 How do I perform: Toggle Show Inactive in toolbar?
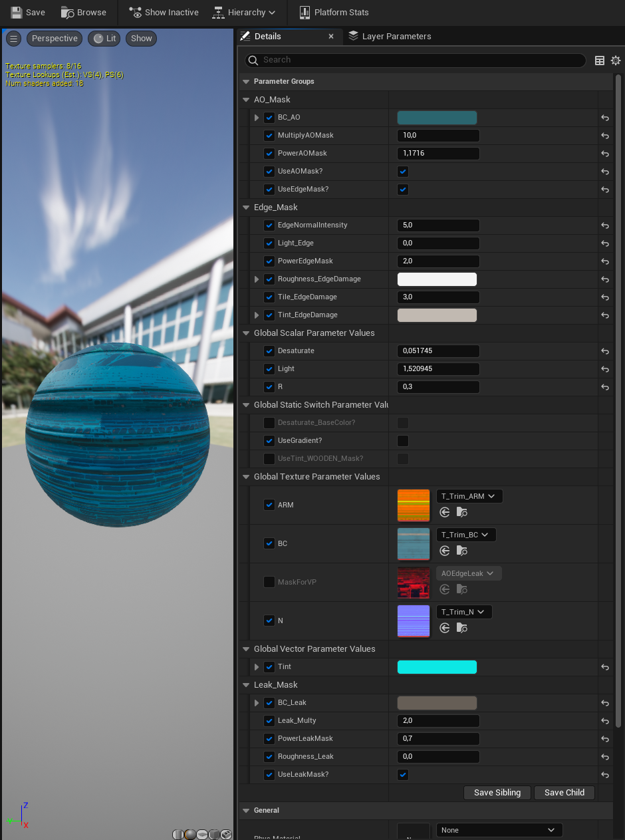click(164, 13)
